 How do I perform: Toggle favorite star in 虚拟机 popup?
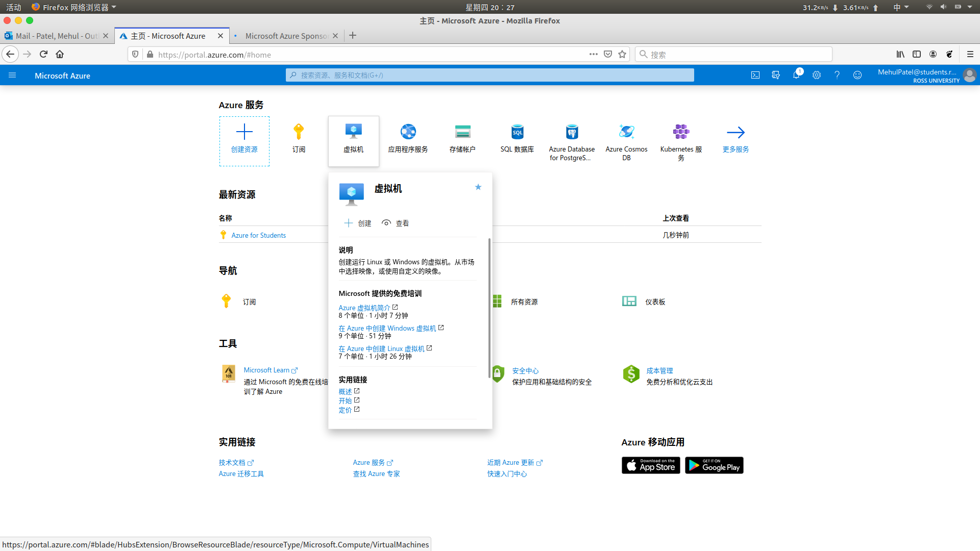478,187
